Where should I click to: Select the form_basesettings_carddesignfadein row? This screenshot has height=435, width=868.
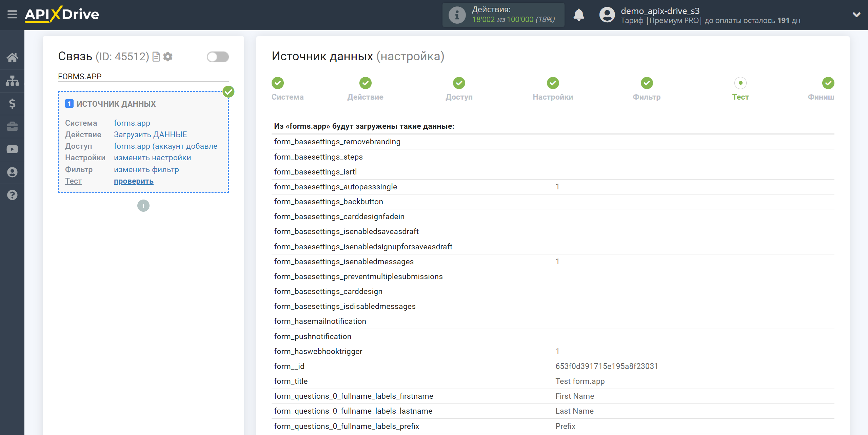tap(553, 216)
